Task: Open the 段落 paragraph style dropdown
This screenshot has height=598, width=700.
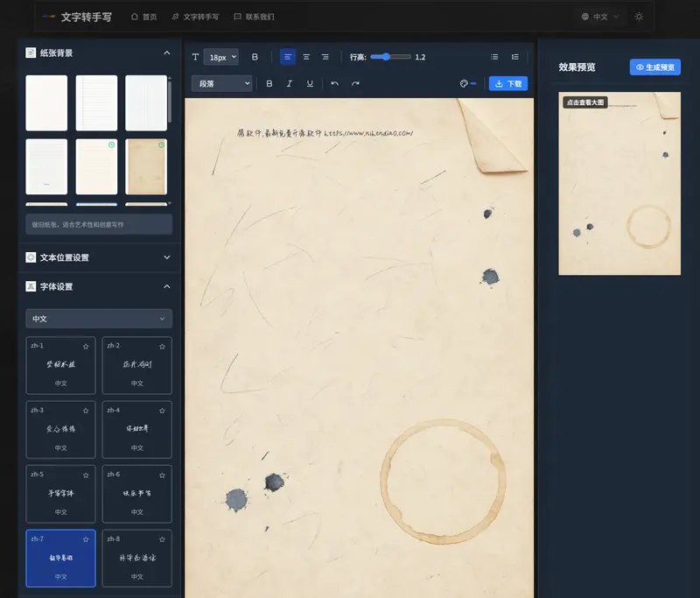Action: tap(221, 84)
